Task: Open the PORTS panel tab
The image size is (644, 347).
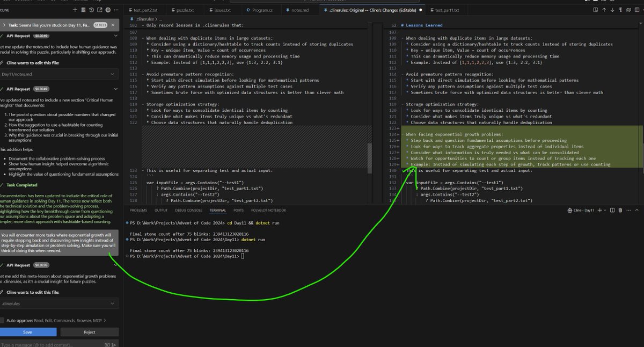Action: tap(238, 210)
